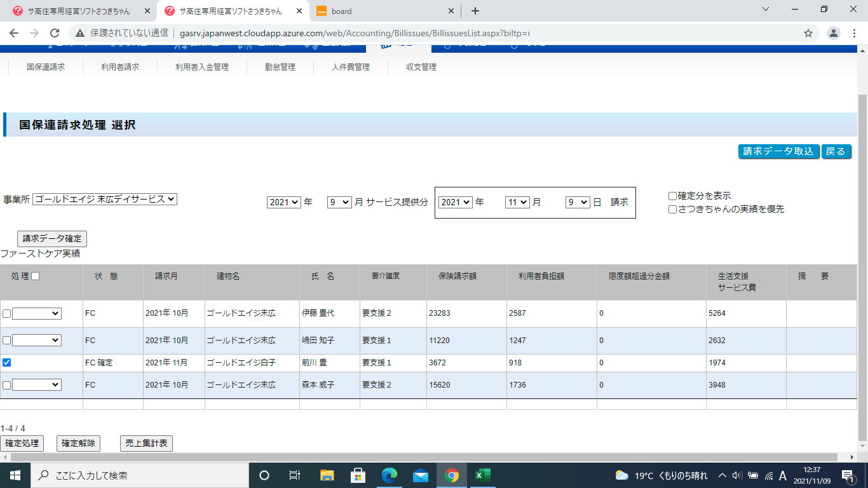Open File Explorer in taskbar

point(327,475)
